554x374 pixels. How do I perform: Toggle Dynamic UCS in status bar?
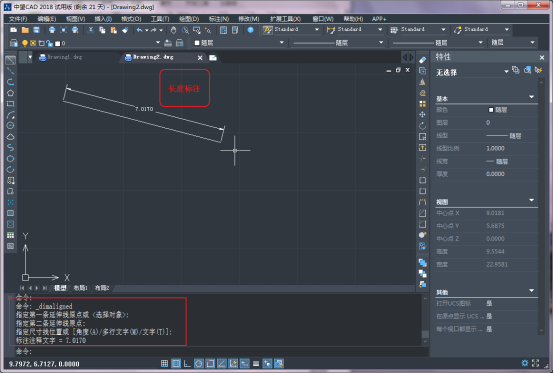[233, 363]
